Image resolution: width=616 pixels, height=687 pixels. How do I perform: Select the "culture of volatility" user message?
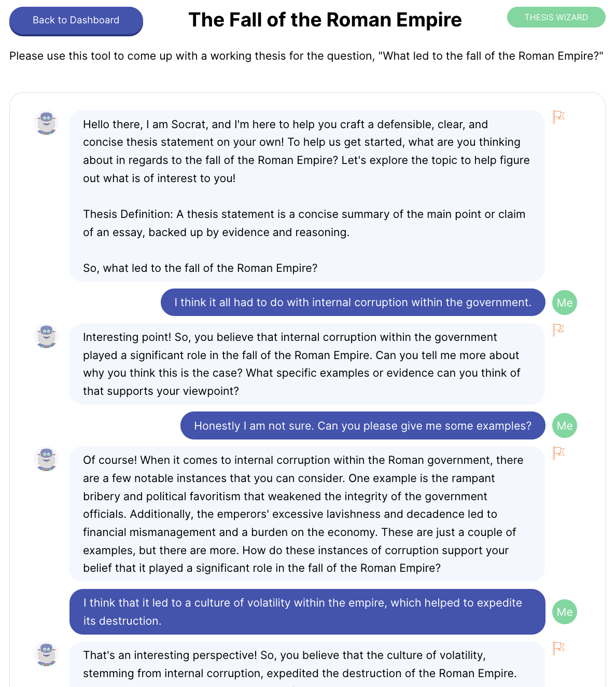coord(307,612)
